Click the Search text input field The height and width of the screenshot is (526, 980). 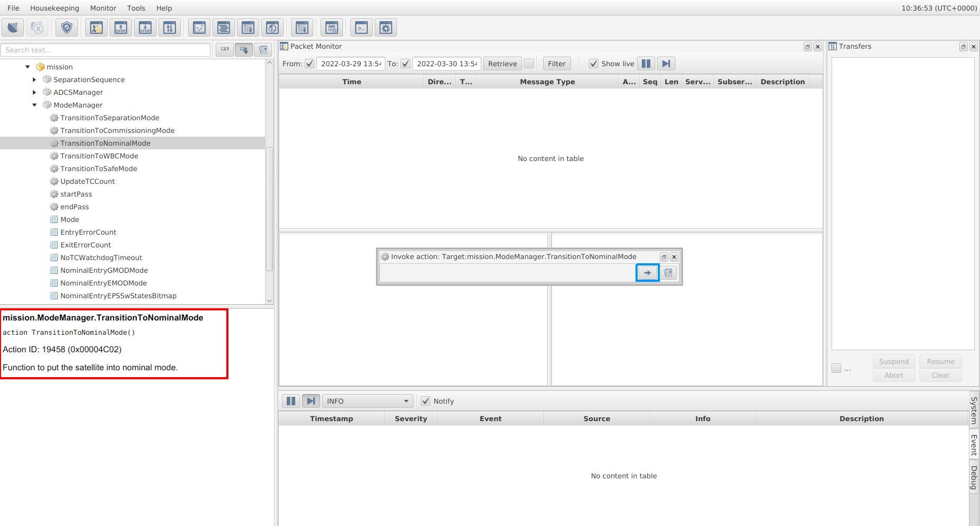[x=105, y=50]
